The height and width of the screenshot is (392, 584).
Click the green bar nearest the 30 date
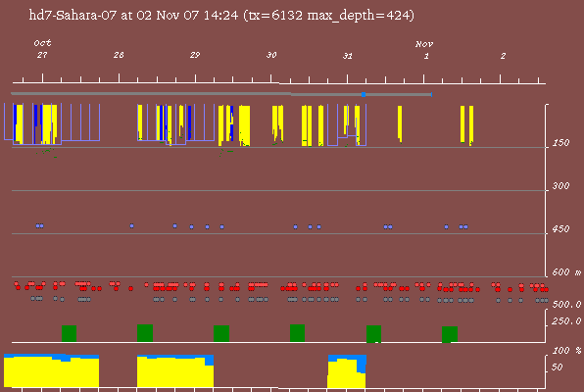(297, 333)
